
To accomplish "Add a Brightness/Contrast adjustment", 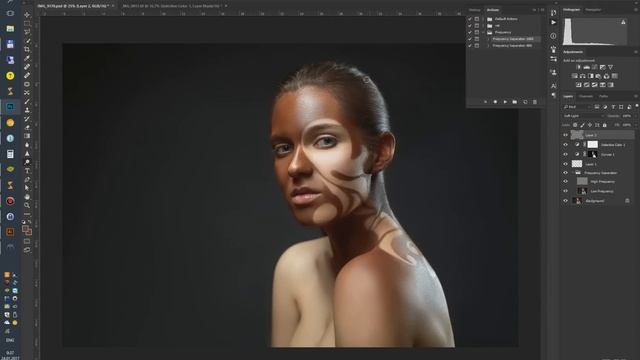I will tap(578, 67).
